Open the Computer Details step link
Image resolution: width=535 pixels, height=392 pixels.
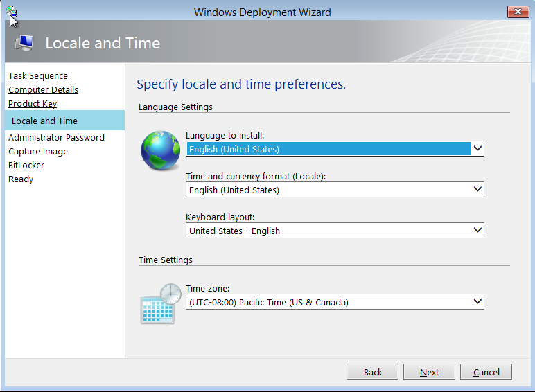coord(44,89)
